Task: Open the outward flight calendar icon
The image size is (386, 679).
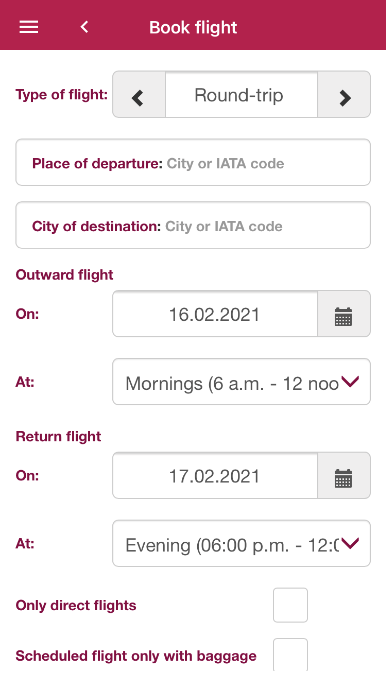Action: (x=344, y=314)
